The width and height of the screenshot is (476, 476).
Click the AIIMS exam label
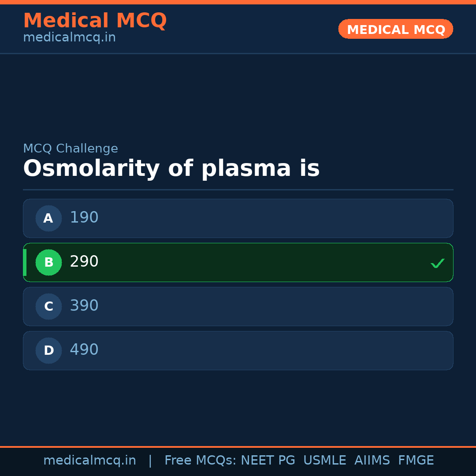point(372,460)
